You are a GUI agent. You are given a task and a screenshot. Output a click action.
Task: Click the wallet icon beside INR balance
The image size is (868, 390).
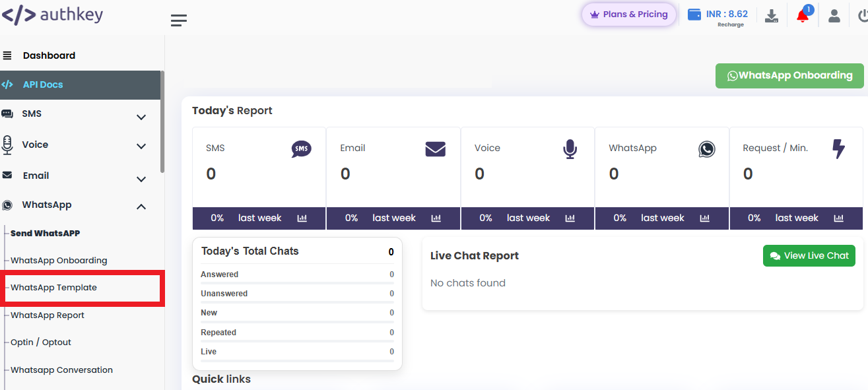point(694,15)
